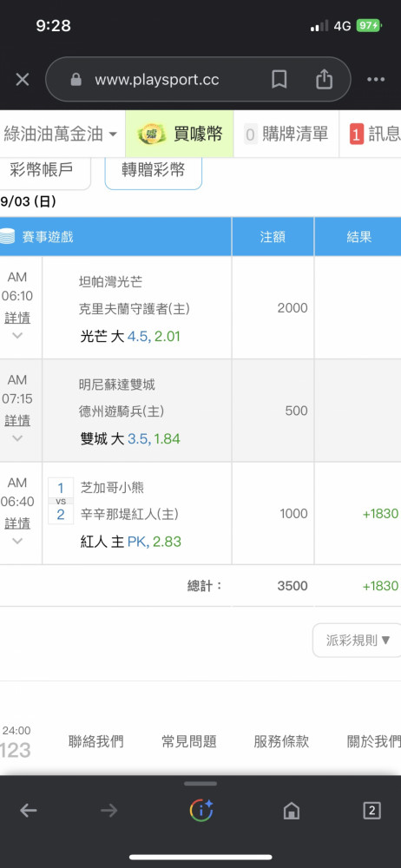Tap the 轉贈彩幣 button
Image resolution: width=401 pixels, height=868 pixels.
coord(154,170)
